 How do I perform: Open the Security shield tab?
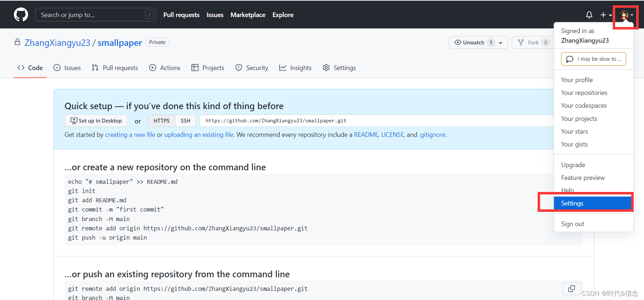(252, 68)
